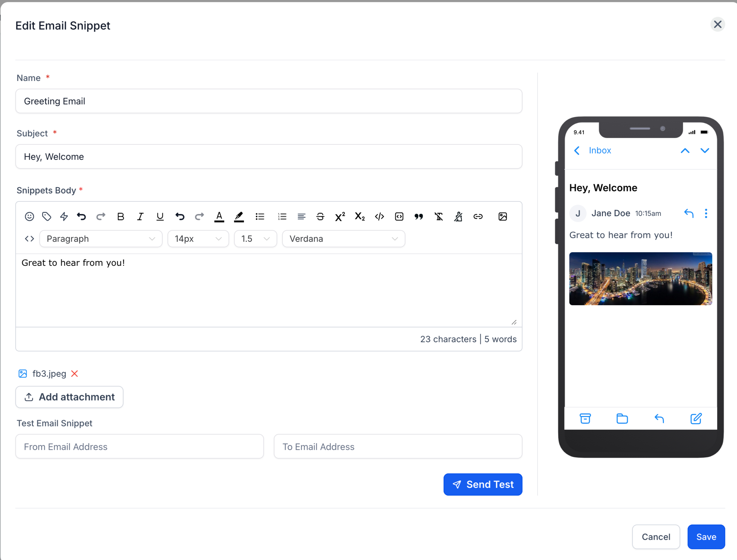
Task: Insert a hyperlink into the body
Action: point(478,217)
